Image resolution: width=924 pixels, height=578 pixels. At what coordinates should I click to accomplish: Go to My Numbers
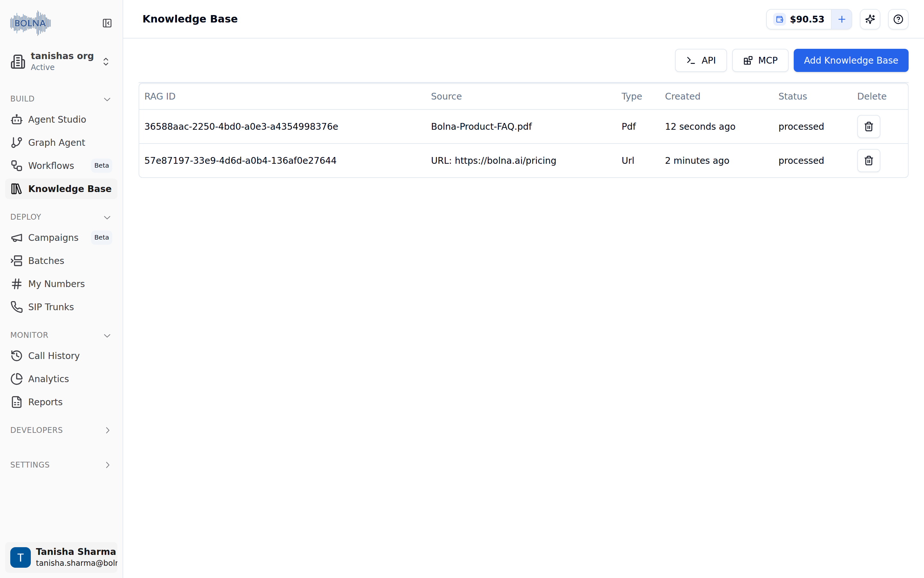(61, 284)
